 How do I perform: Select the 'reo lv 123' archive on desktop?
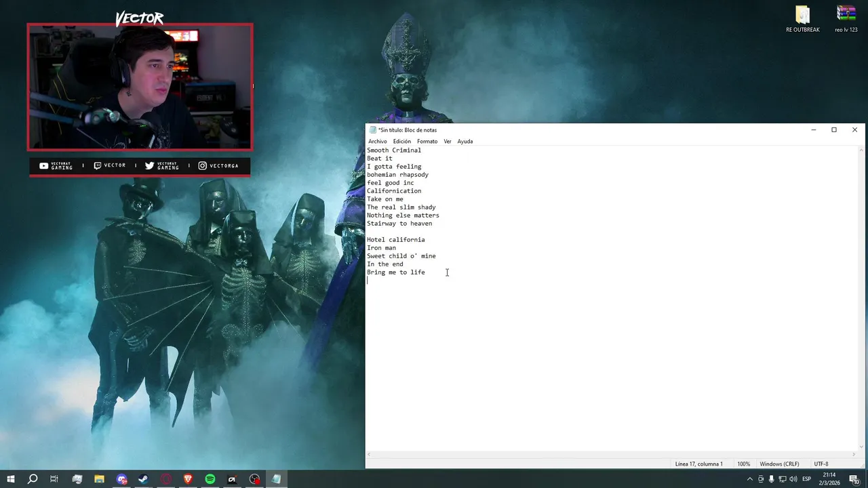(x=846, y=19)
